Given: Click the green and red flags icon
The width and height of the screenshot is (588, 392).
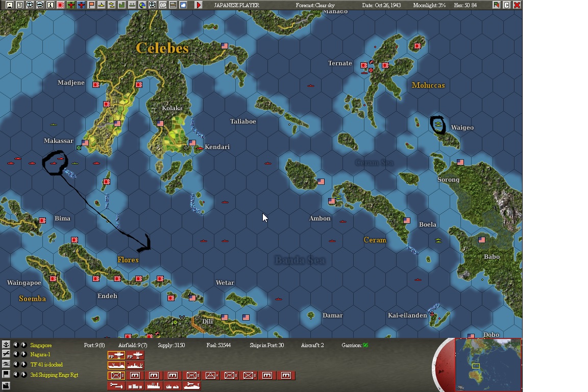Looking at the screenshot, I should click(x=497, y=5).
